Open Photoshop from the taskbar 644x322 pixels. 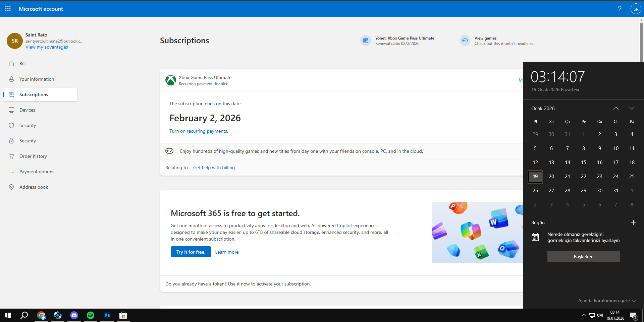pyautogui.click(x=107, y=315)
